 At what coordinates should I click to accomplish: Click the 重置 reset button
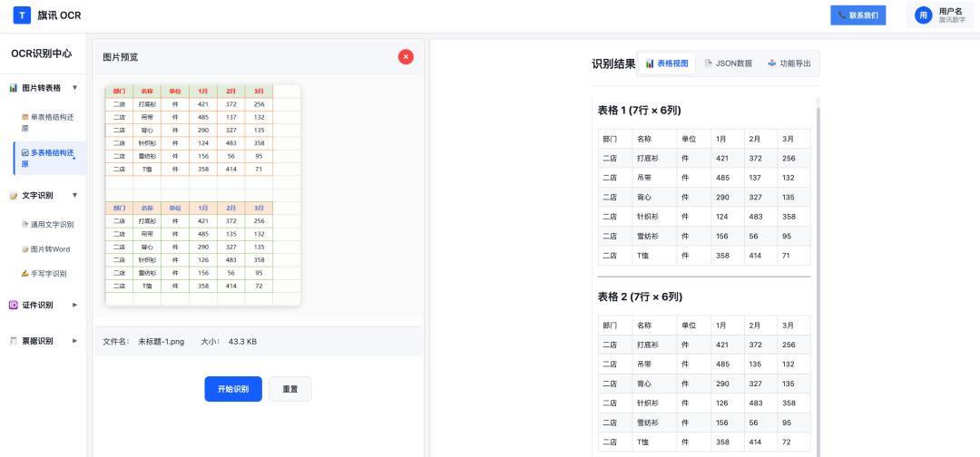point(290,389)
